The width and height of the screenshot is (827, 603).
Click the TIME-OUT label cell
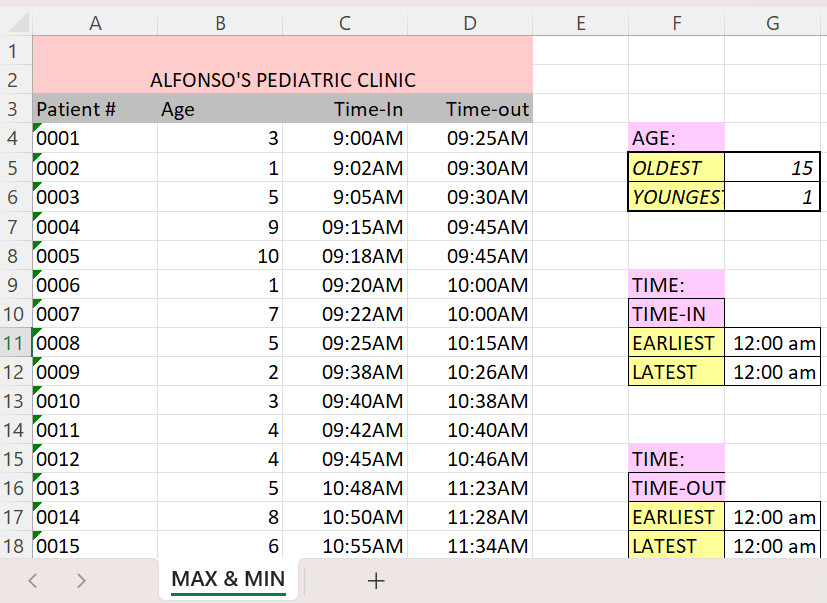[x=677, y=488]
